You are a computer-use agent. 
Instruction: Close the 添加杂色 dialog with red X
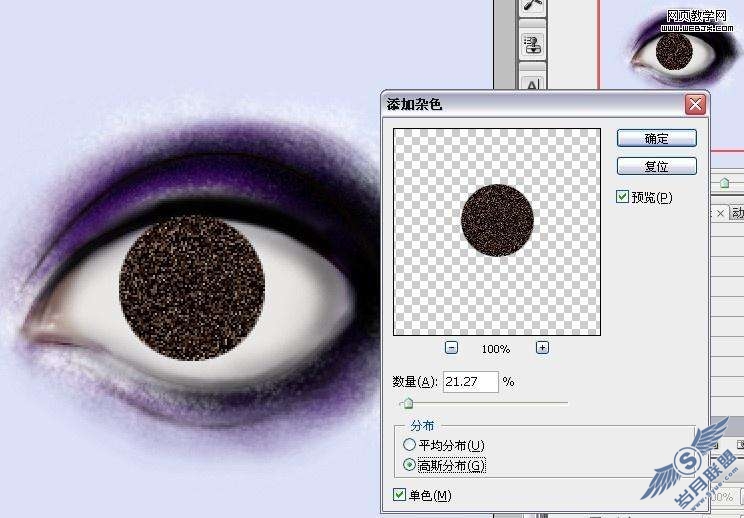click(695, 104)
